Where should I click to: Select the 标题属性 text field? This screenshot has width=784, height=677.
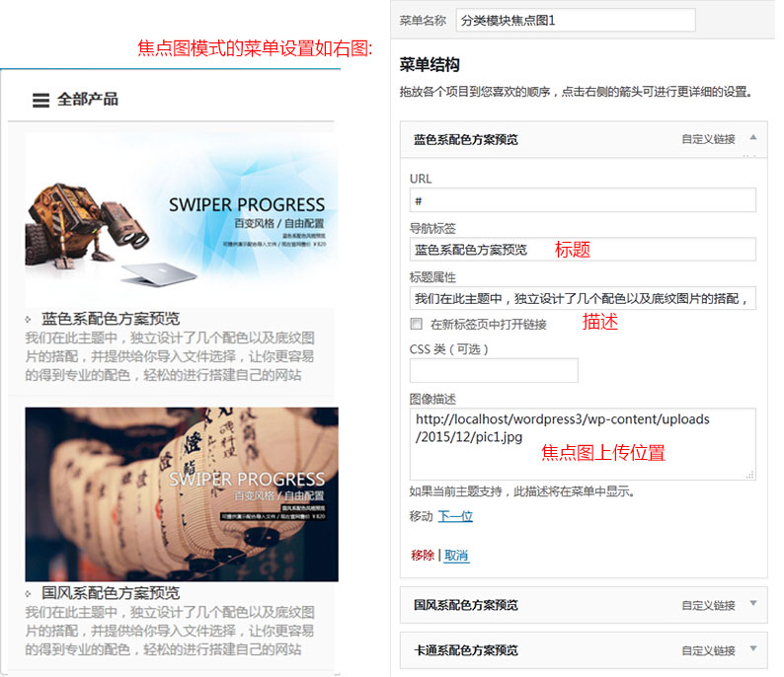pyautogui.click(x=582, y=298)
